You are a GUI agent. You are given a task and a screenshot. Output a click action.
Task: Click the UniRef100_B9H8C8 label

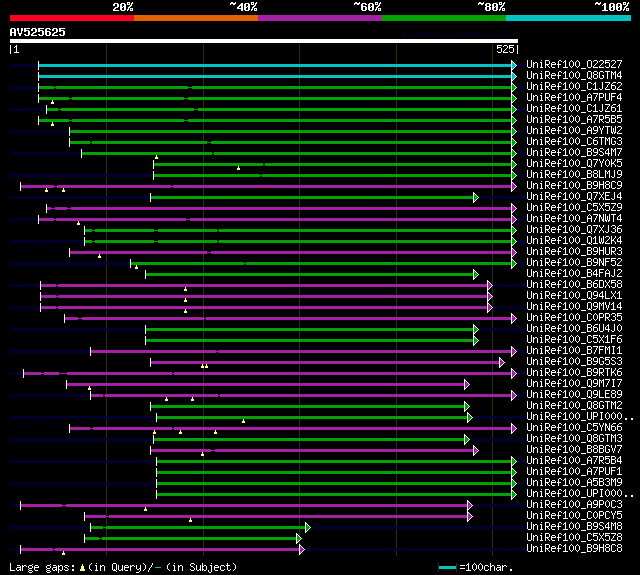[x=574, y=549]
